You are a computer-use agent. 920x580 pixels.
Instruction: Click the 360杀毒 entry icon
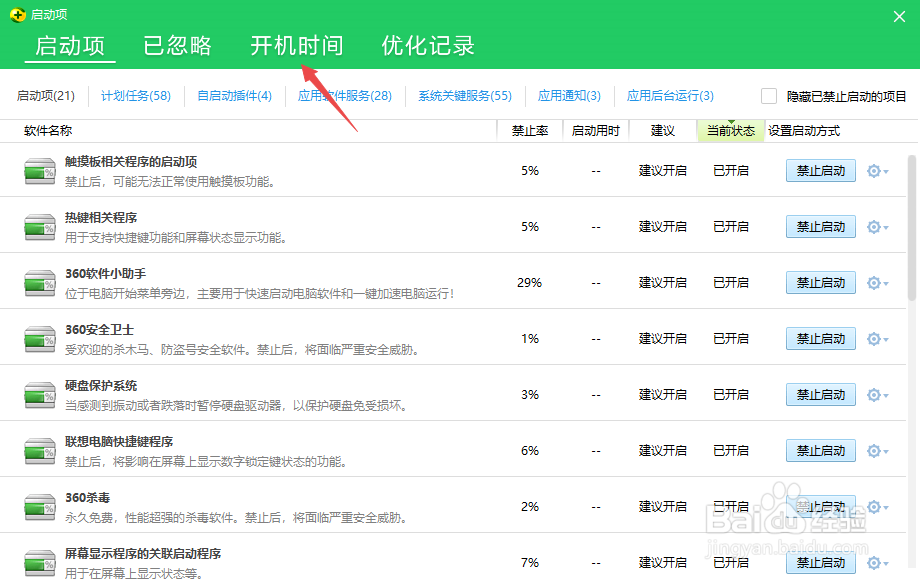point(40,507)
